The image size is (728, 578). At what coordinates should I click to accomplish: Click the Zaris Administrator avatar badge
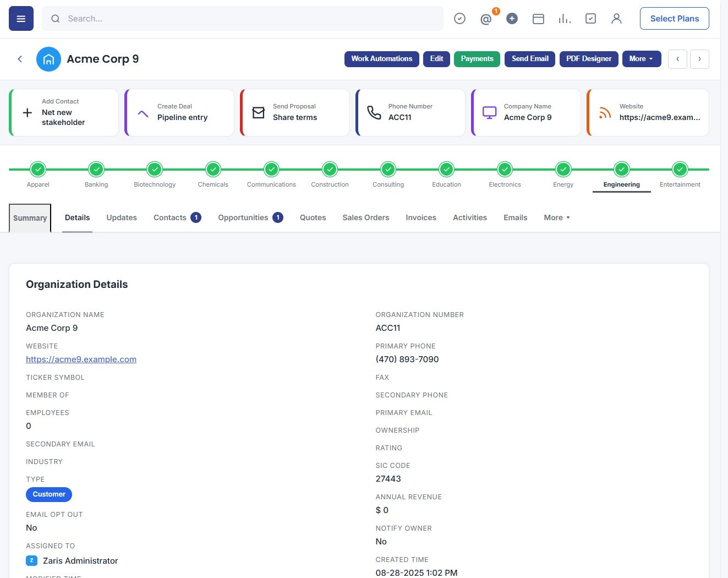[31, 560]
